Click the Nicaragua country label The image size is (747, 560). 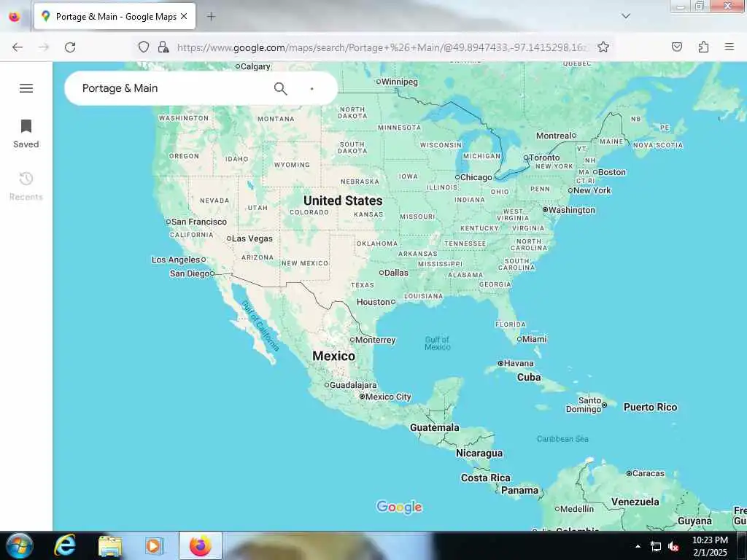pyautogui.click(x=479, y=454)
